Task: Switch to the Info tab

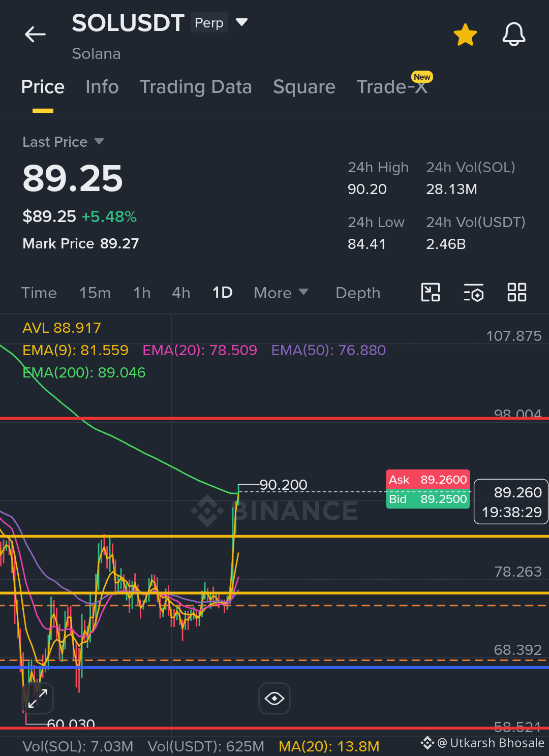Action: [x=102, y=87]
